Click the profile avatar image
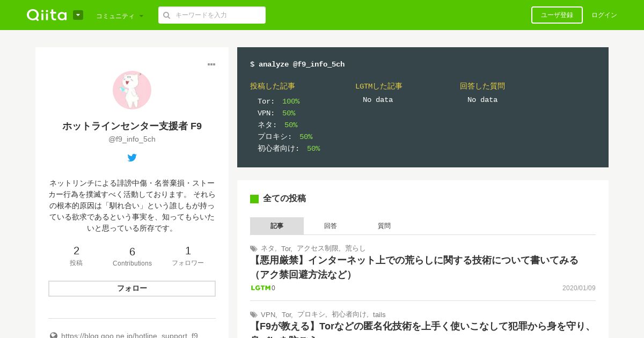This screenshot has height=338, width=644. point(132,90)
